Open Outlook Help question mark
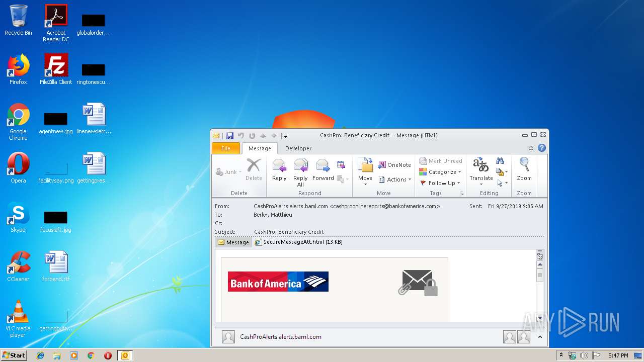The image size is (644, 362). click(541, 148)
